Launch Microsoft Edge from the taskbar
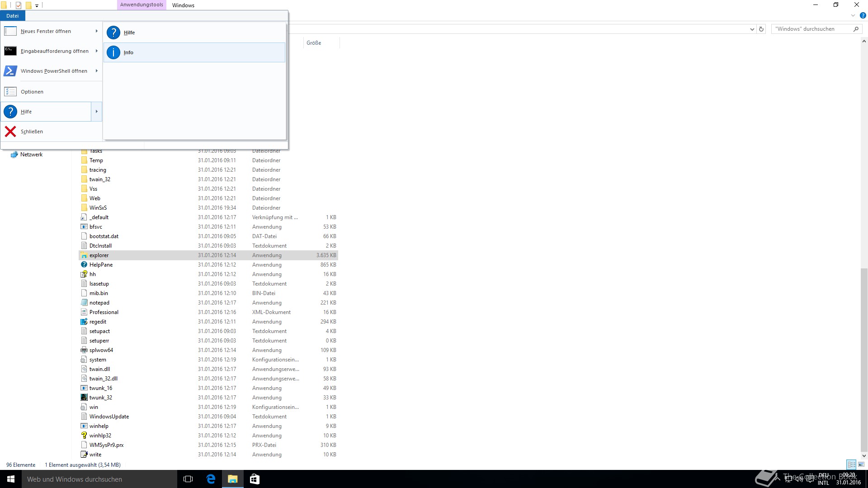 (x=211, y=479)
